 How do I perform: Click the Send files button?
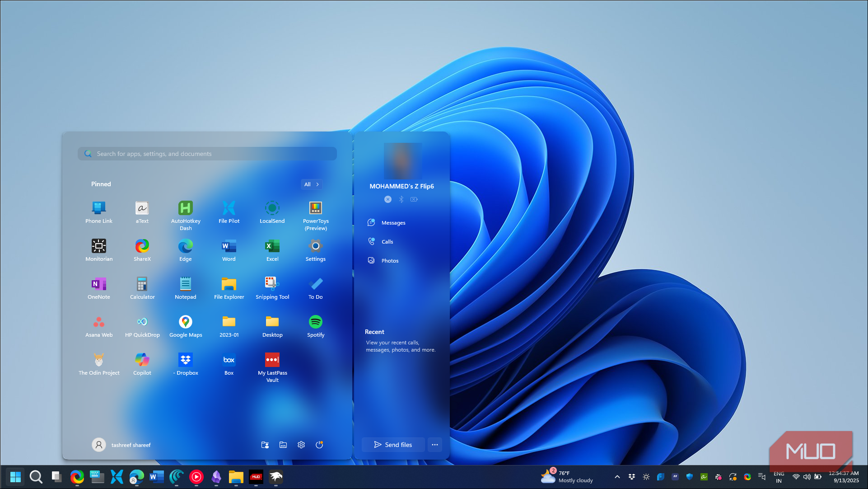tap(393, 445)
